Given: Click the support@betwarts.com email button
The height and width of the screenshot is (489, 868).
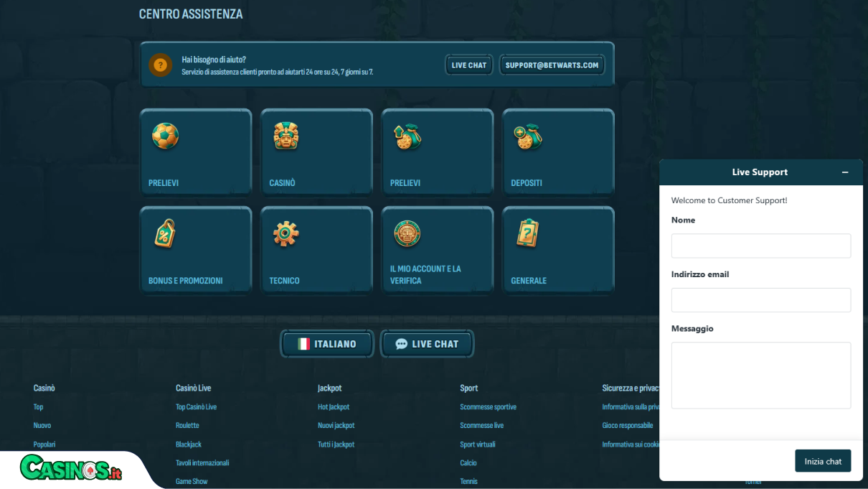Looking at the screenshot, I should (552, 65).
